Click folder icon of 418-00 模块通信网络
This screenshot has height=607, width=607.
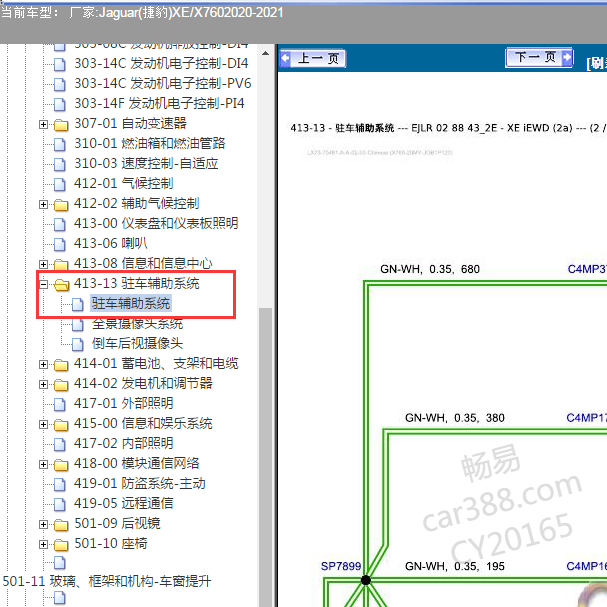click(x=61, y=465)
